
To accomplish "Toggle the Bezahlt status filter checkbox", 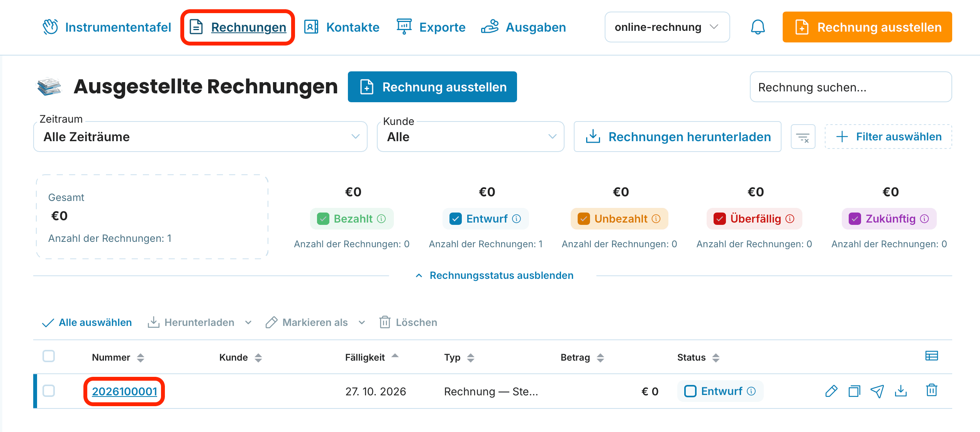I will tap(323, 219).
